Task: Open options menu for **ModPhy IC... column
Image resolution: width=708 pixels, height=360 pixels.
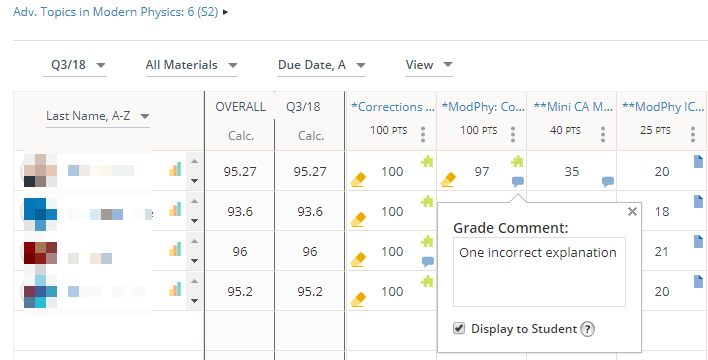Action: click(693, 134)
